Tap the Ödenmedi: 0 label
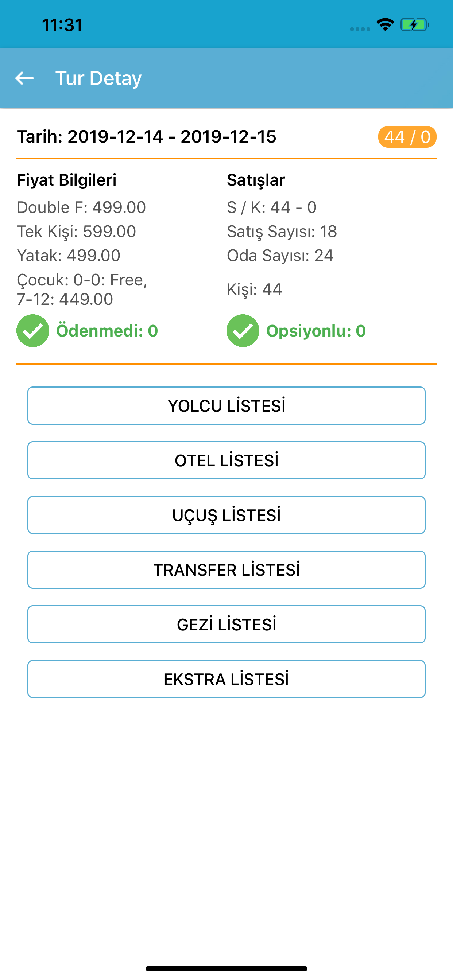 point(107,331)
